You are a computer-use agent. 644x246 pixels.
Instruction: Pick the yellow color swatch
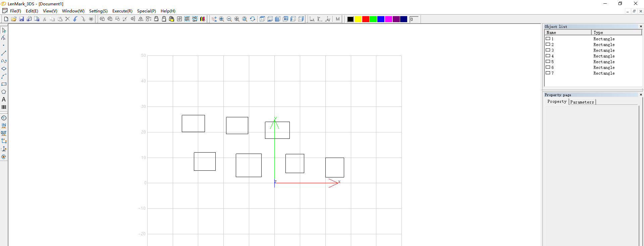(x=358, y=19)
